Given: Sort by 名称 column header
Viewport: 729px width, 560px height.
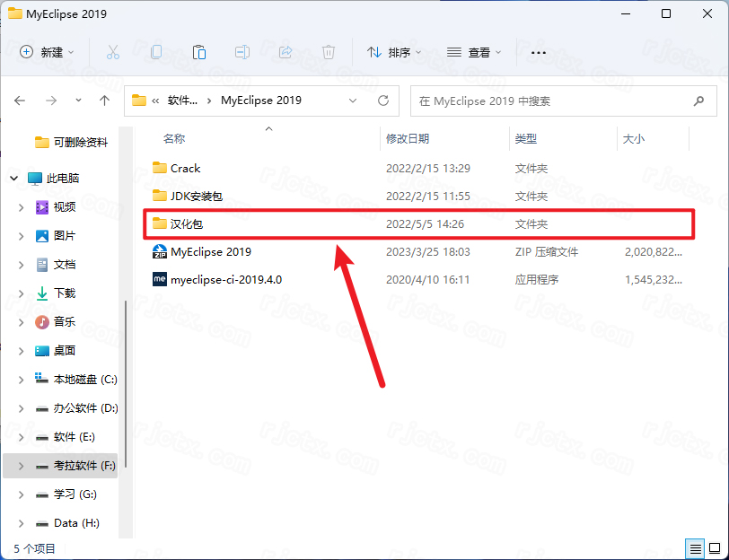Looking at the screenshot, I should tap(174, 139).
